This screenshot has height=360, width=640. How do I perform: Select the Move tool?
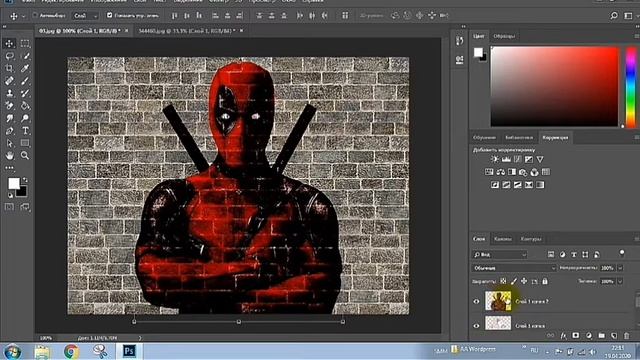(10, 43)
